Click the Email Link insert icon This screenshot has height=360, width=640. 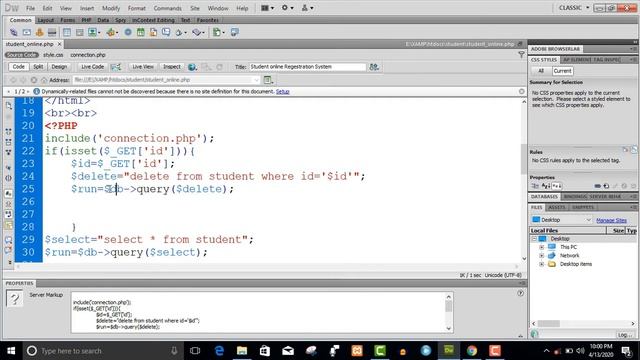click(x=27, y=32)
